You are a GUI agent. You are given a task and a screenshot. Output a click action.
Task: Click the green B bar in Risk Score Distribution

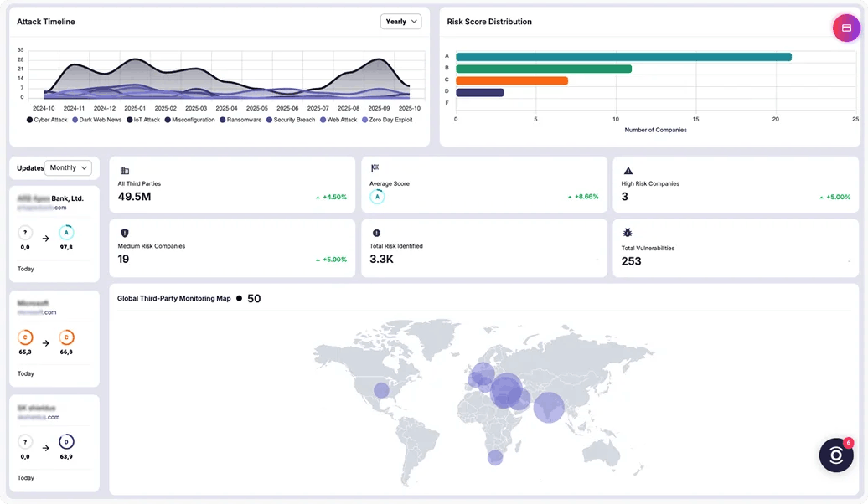(544, 69)
